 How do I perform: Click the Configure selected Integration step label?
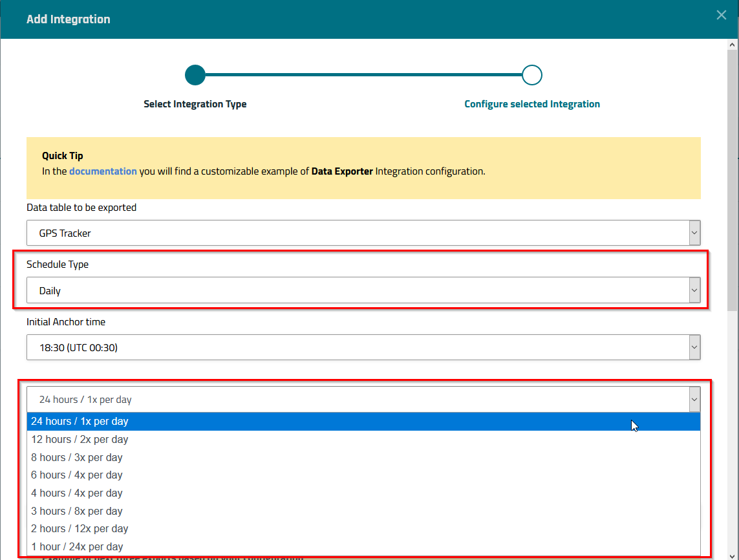click(x=531, y=104)
